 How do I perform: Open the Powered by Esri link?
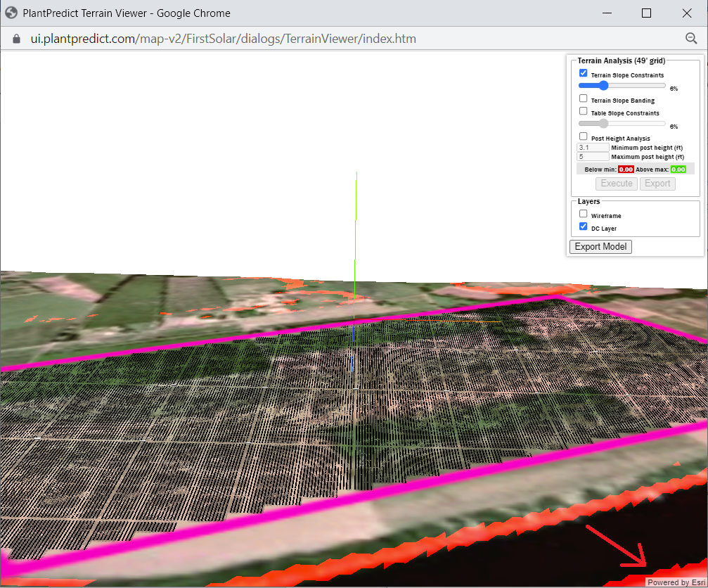[x=676, y=582]
